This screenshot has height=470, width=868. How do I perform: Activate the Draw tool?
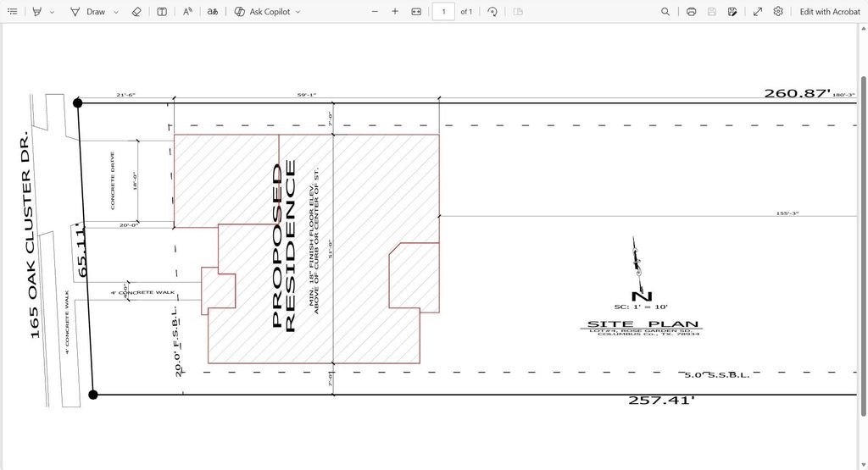(88, 12)
